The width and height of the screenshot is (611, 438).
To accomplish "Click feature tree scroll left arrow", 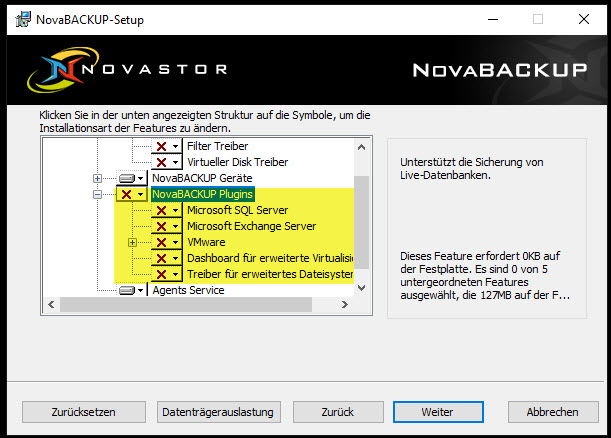I will point(51,304).
